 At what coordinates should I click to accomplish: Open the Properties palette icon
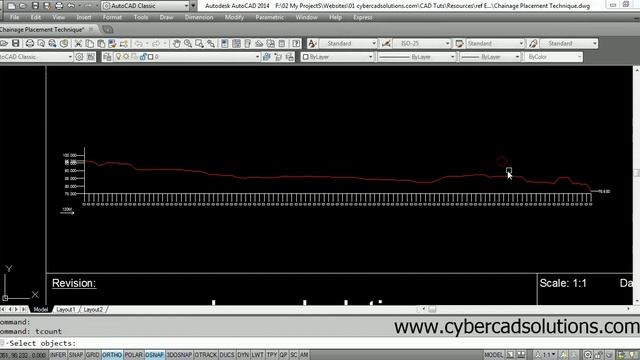click(224, 43)
